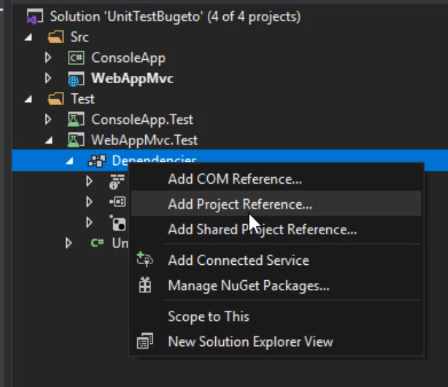
Task: Click the New Solution Explorer View icon
Action: (x=145, y=341)
